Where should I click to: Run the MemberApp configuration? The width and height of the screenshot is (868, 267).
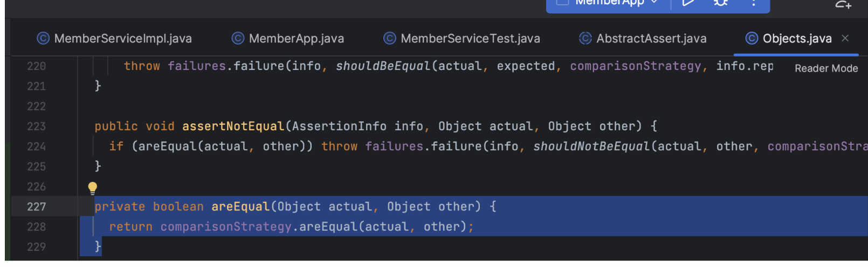(688, 3)
